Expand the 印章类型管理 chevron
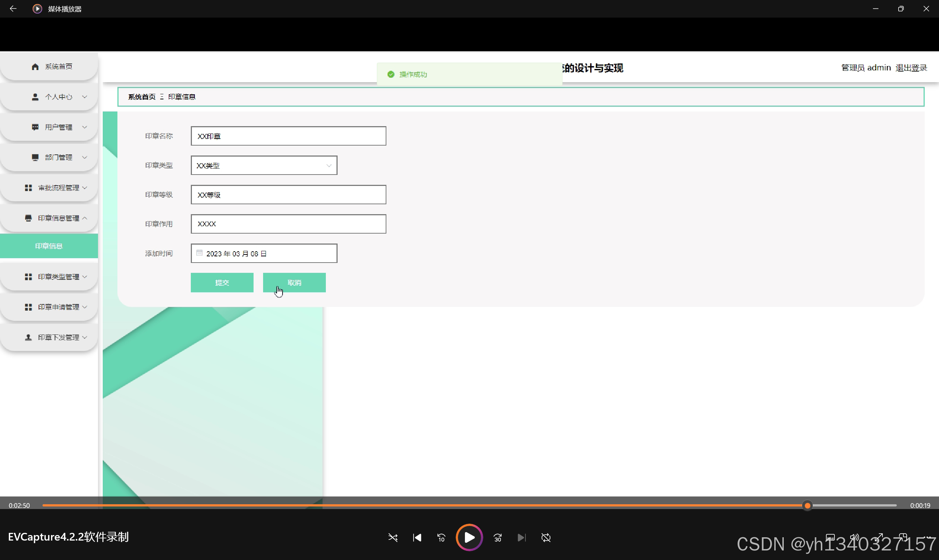This screenshot has height=560, width=939. click(84, 277)
